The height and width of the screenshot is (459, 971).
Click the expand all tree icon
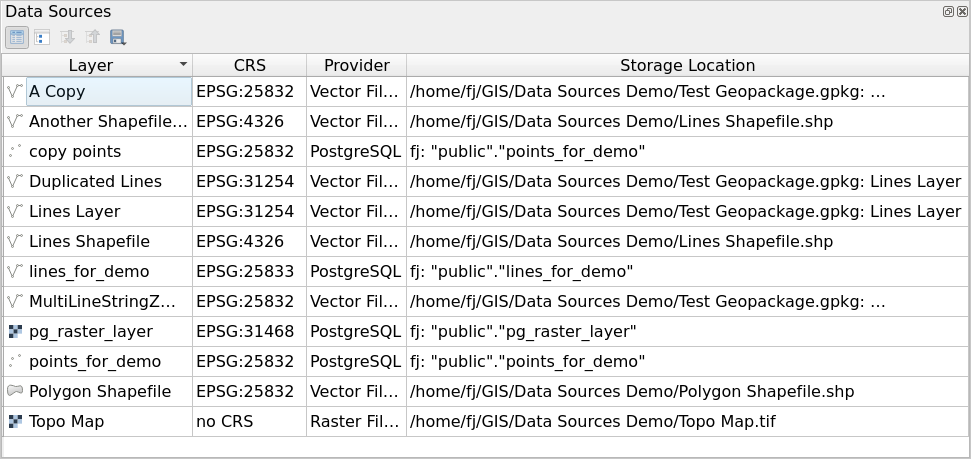click(67, 37)
